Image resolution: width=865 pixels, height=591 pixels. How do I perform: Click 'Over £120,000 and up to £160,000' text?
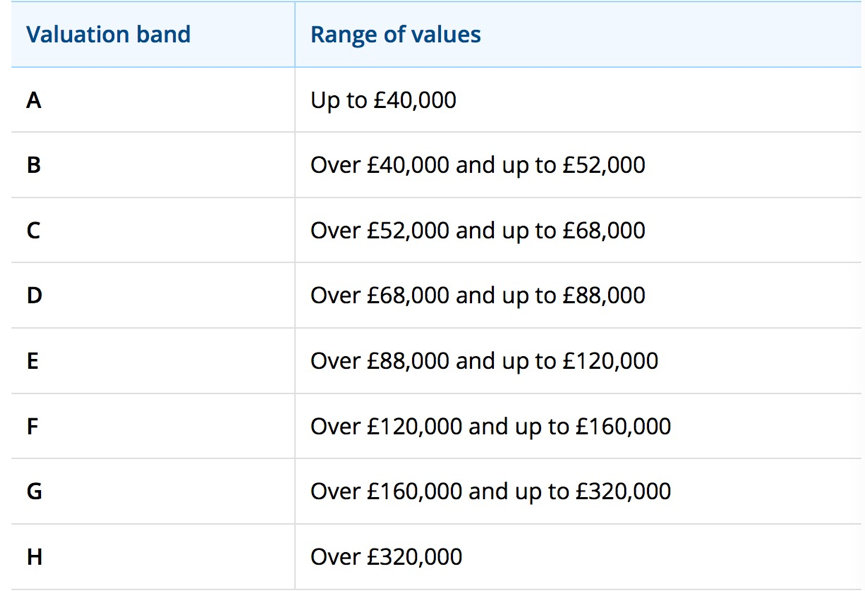[490, 427]
